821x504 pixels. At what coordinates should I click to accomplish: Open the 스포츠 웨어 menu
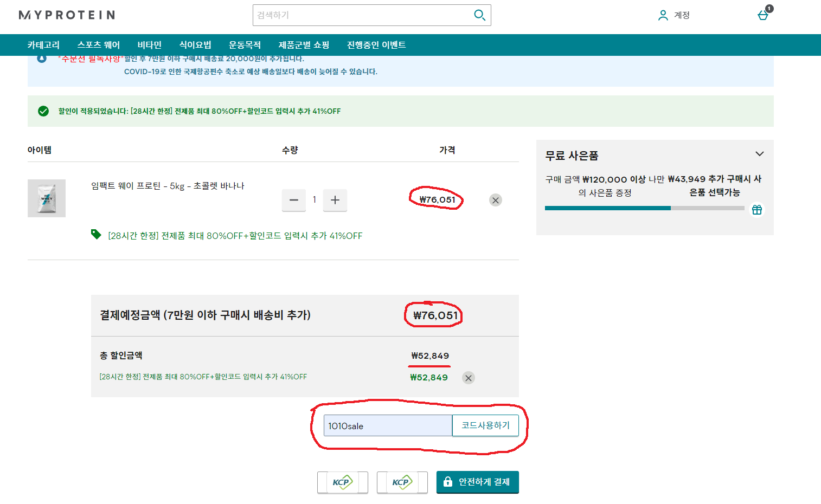tap(99, 45)
